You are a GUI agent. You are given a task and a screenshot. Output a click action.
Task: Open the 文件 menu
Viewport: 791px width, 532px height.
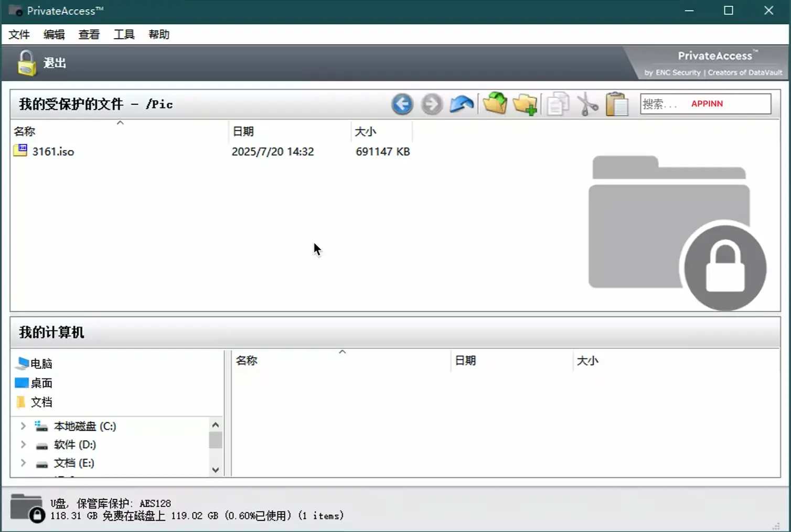click(19, 35)
